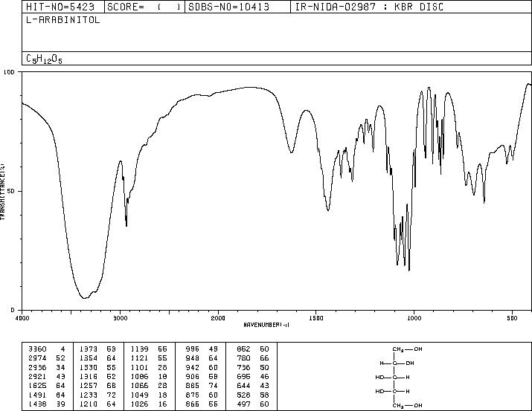Image resolution: width=532 pixels, height=411 pixels.
Task: Click the HIT-NO=5423 header cell
Action: point(60,7)
